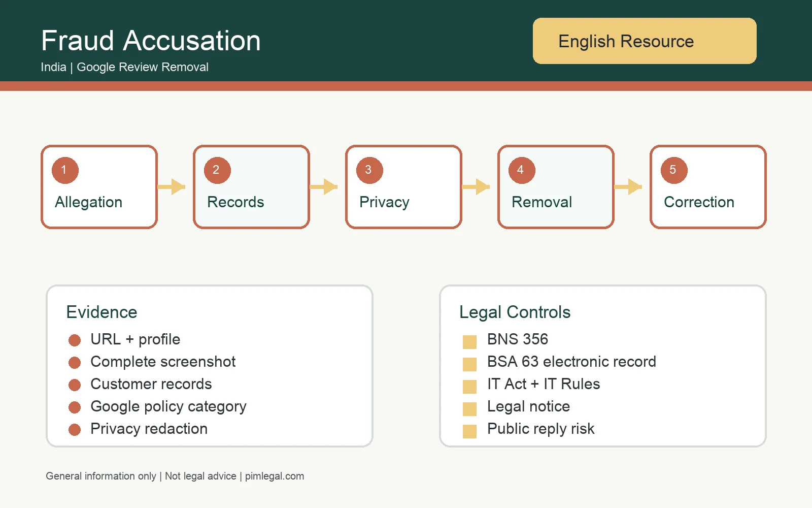
Task: Select the BSA 63 electronic record item
Action: 571,362
